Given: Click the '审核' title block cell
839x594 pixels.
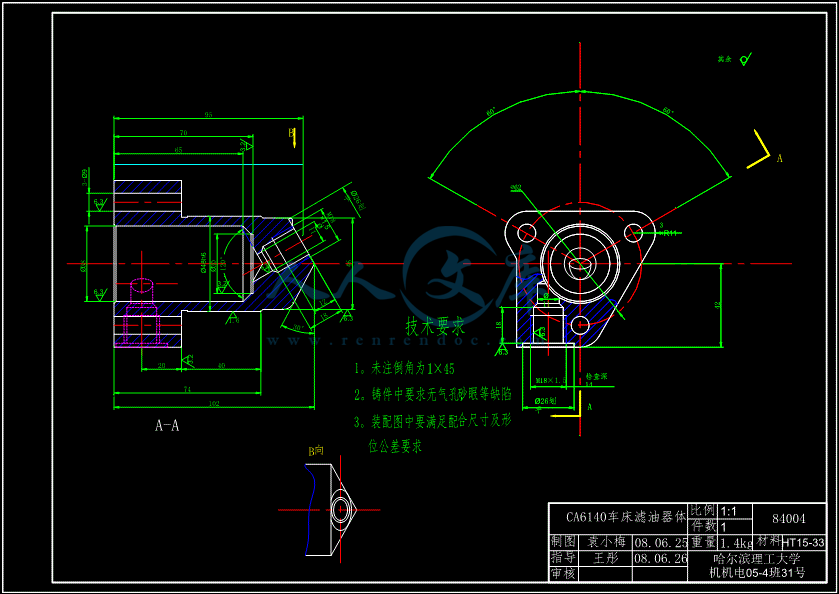Looking at the screenshot, I should pos(562,574).
